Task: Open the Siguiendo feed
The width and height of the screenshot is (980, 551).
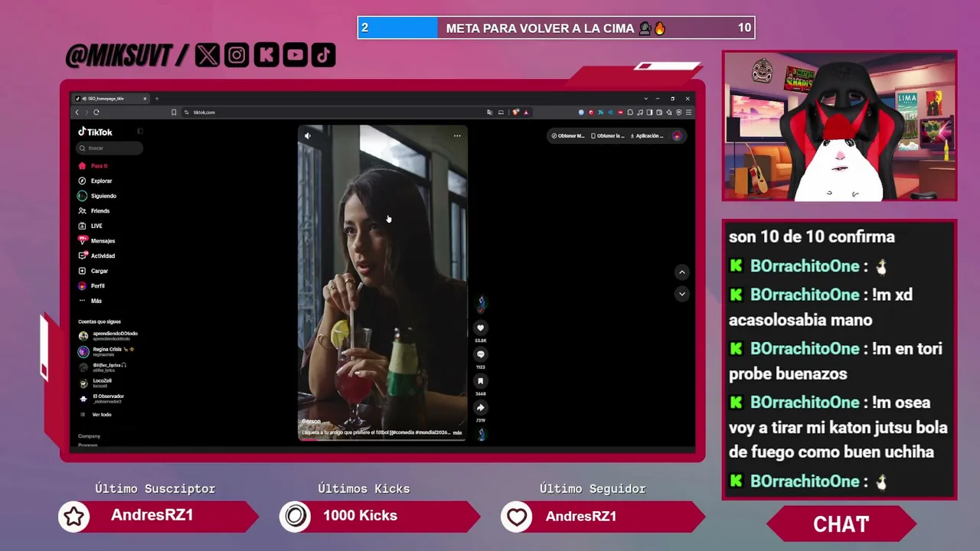Action: click(97, 196)
